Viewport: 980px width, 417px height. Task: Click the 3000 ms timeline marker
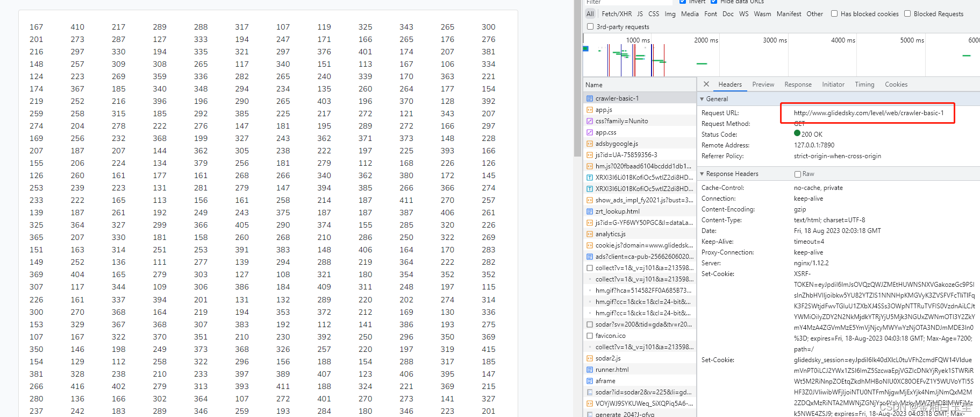click(x=775, y=40)
